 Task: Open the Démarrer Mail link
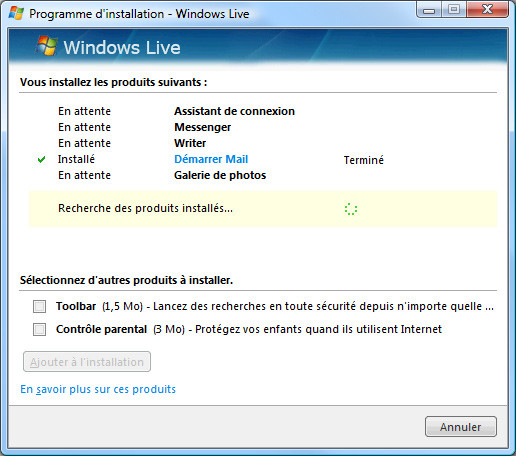click(x=211, y=159)
